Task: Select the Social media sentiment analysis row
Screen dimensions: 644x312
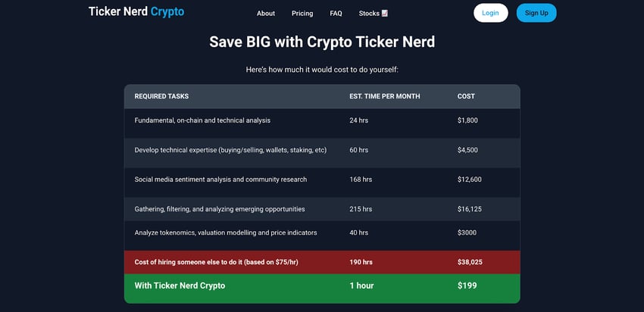Action: 220,179
